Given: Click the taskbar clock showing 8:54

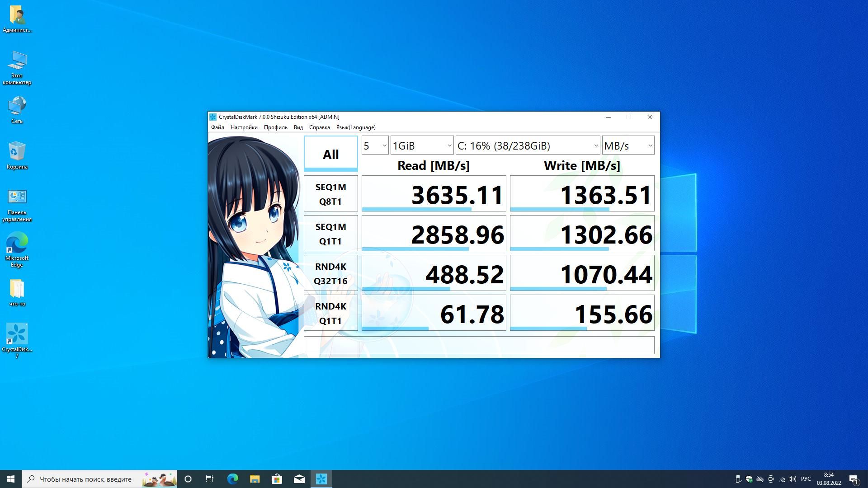Looking at the screenshot, I should pyautogui.click(x=829, y=479).
